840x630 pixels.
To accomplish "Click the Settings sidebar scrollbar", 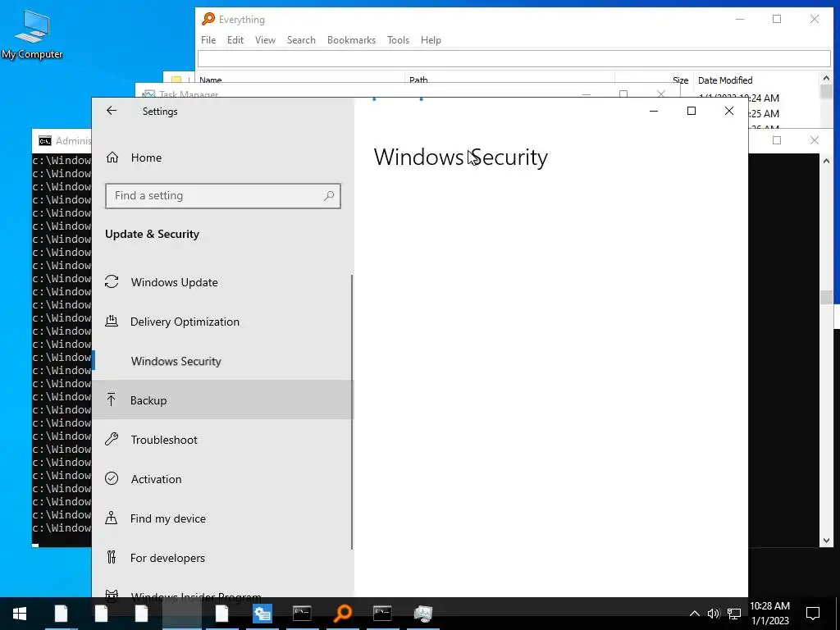I will pyautogui.click(x=352, y=412).
